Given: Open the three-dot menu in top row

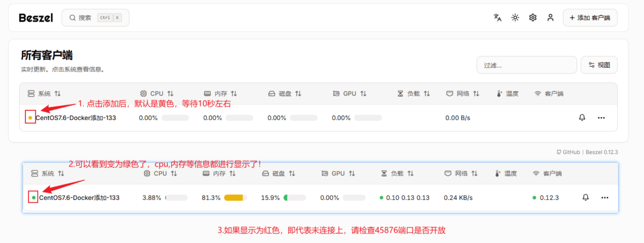Looking at the screenshot, I should coord(601,118).
